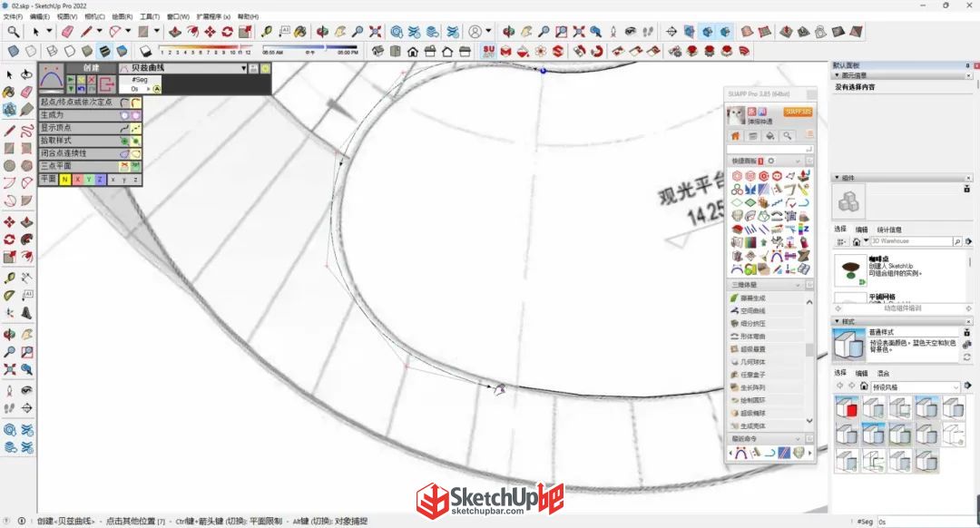Click the SUAPP search magnifier icon
Image resolution: width=980 pixels, height=528 pixels.
coord(788,135)
